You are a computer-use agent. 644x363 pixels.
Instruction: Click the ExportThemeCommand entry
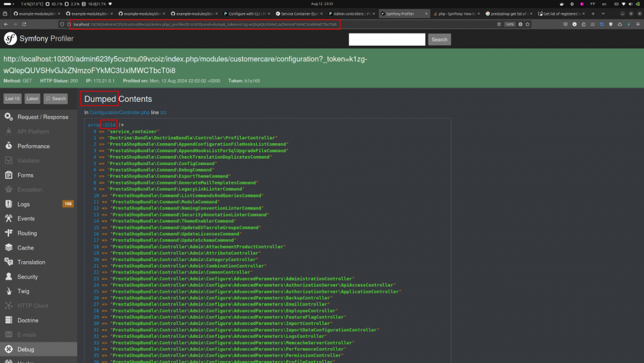point(169,177)
